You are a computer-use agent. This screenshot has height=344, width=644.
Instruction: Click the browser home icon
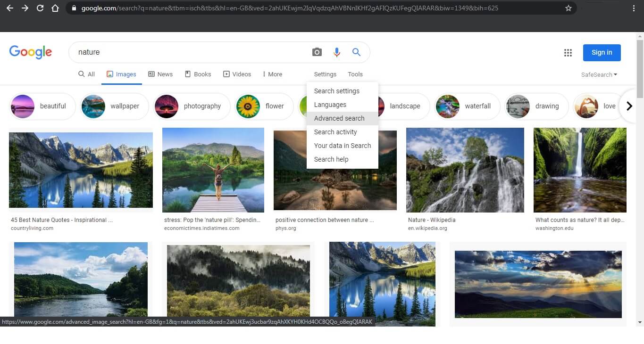(54, 8)
